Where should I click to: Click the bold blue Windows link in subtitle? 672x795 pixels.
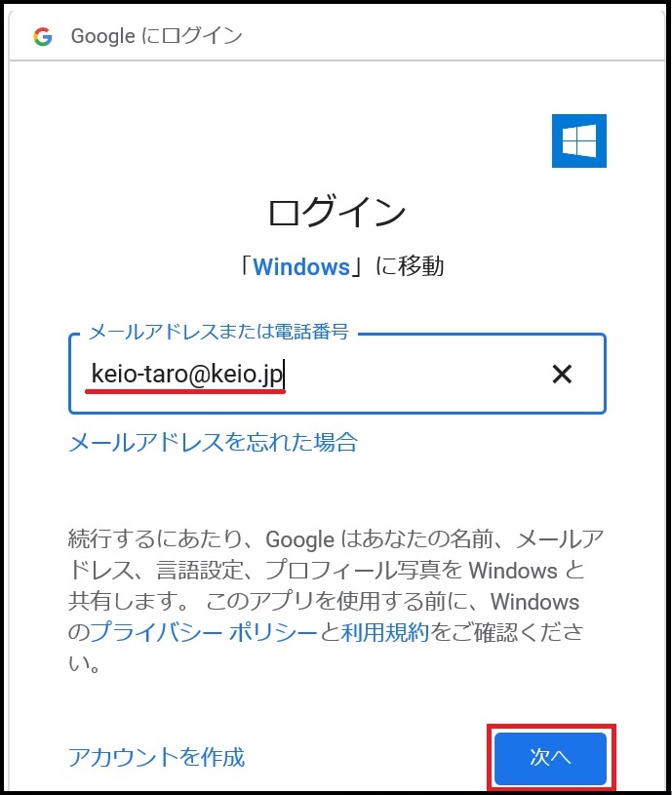click(301, 266)
